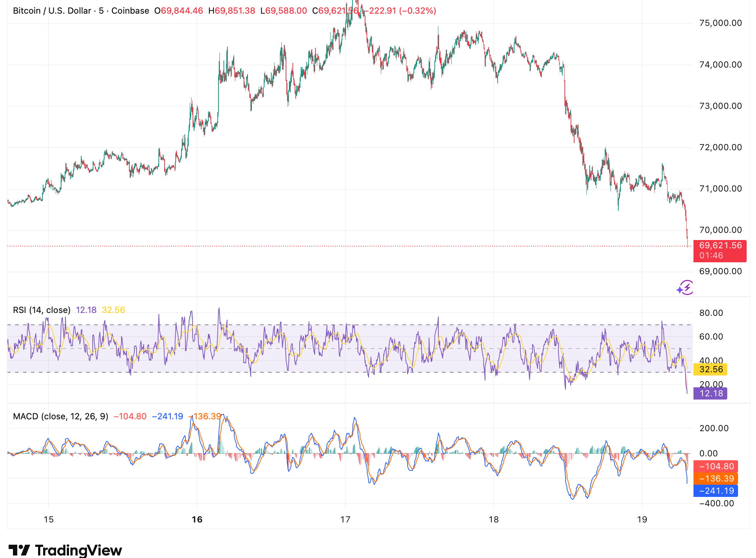Click the bold "16" date on the time axis
Viewport: 756px width, 558px height.
pos(196,519)
